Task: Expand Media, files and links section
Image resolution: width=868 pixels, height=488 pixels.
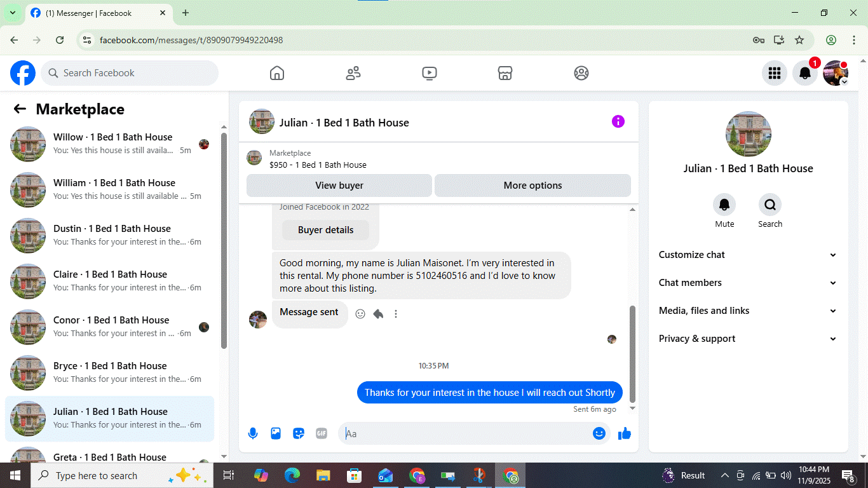Action: tap(748, 311)
